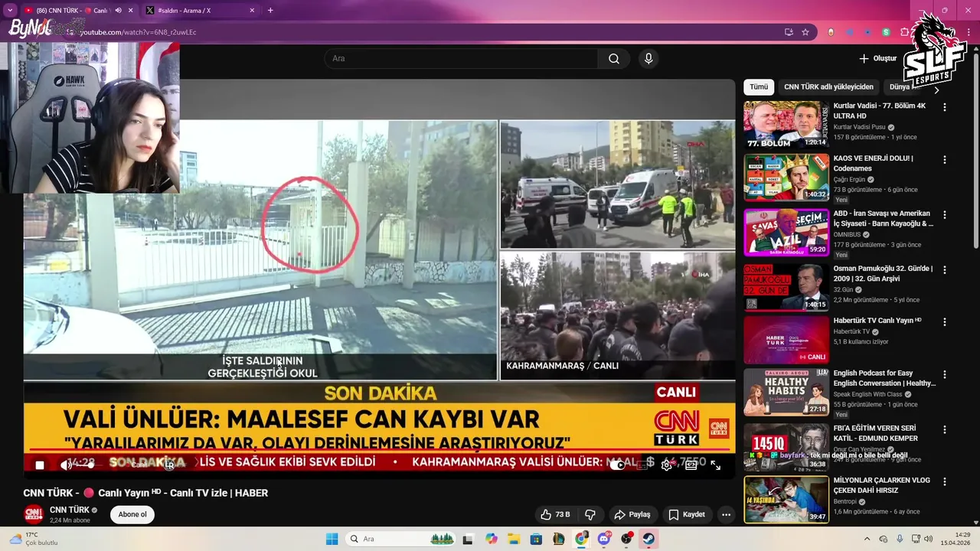Open options for the Osman Pamukoğlu video
Image resolution: width=980 pixels, height=551 pixels.
(x=945, y=270)
